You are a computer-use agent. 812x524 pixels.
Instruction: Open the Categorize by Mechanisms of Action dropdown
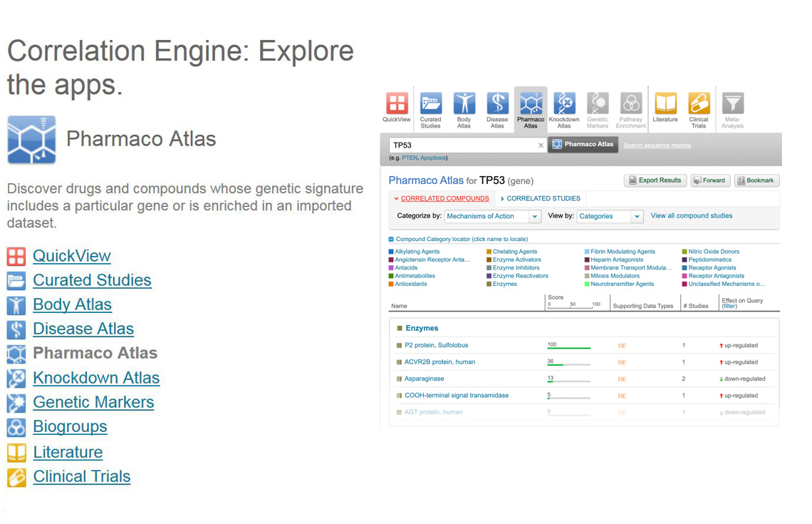click(x=493, y=216)
